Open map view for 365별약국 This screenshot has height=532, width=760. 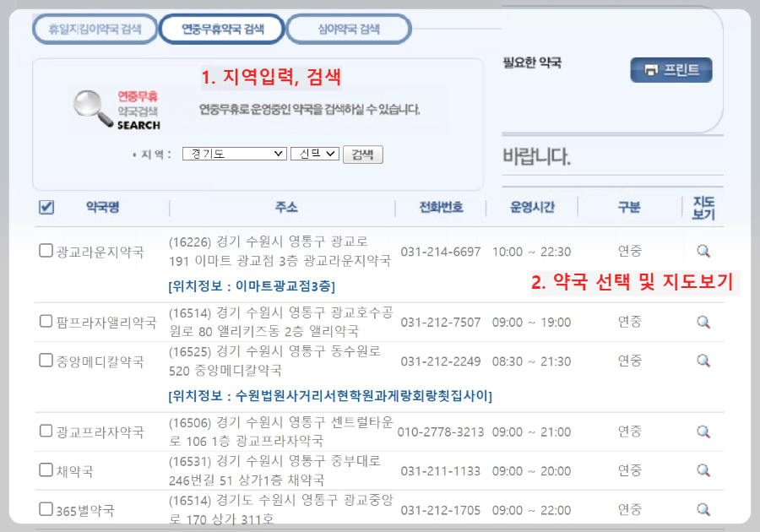(703, 507)
